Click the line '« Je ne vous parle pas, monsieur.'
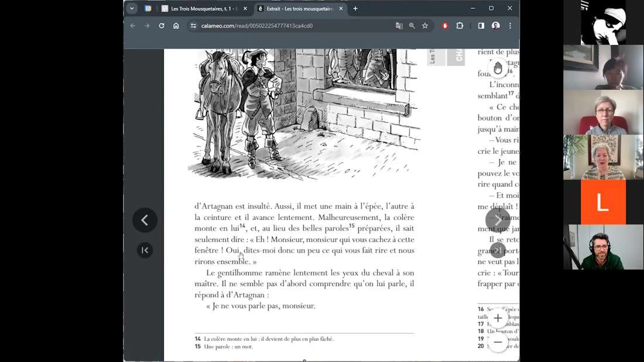Image resolution: width=644 pixels, height=362 pixels. point(261,306)
